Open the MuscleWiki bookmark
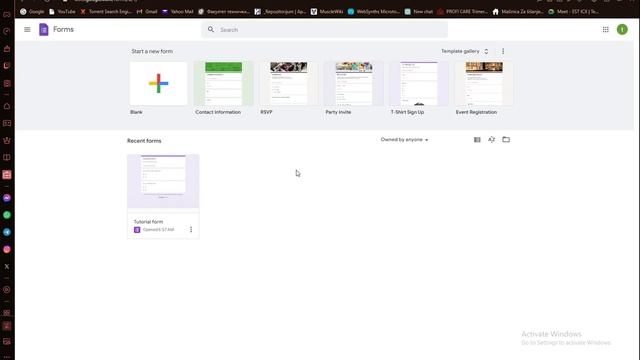Image resolution: width=640 pixels, height=360 pixels. pyautogui.click(x=327, y=11)
